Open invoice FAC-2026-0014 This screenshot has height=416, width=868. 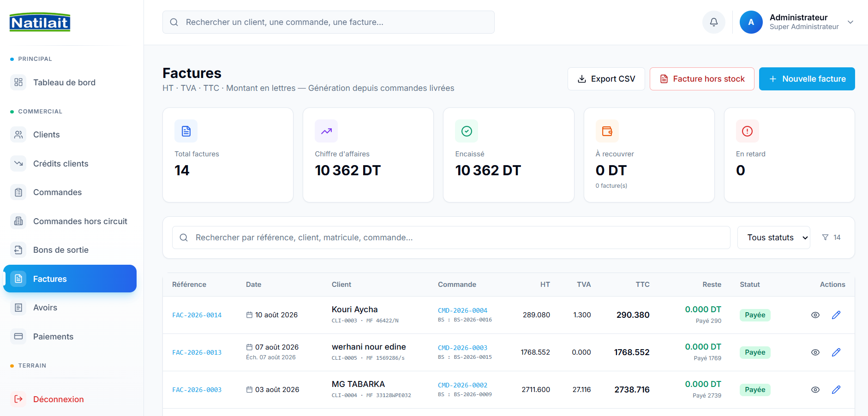click(x=197, y=315)
